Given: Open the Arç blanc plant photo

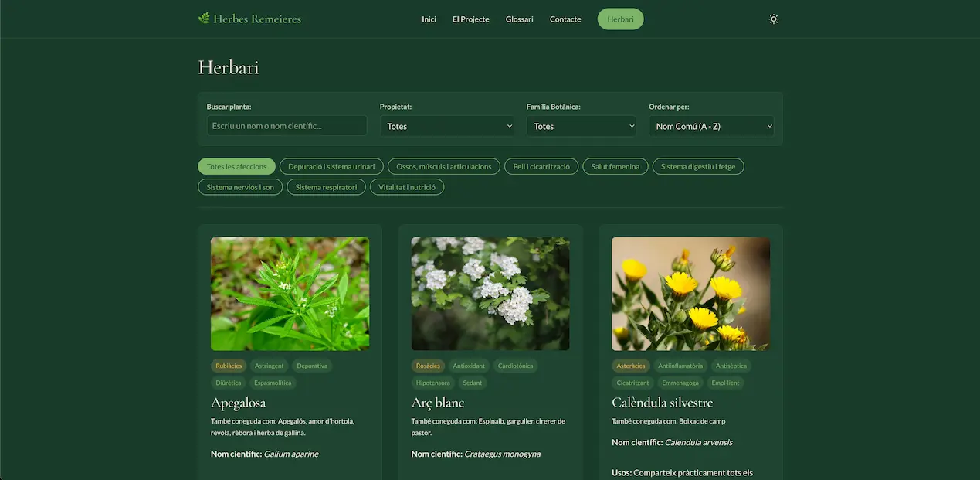Looking at the screenshot, I should (490, 294).
